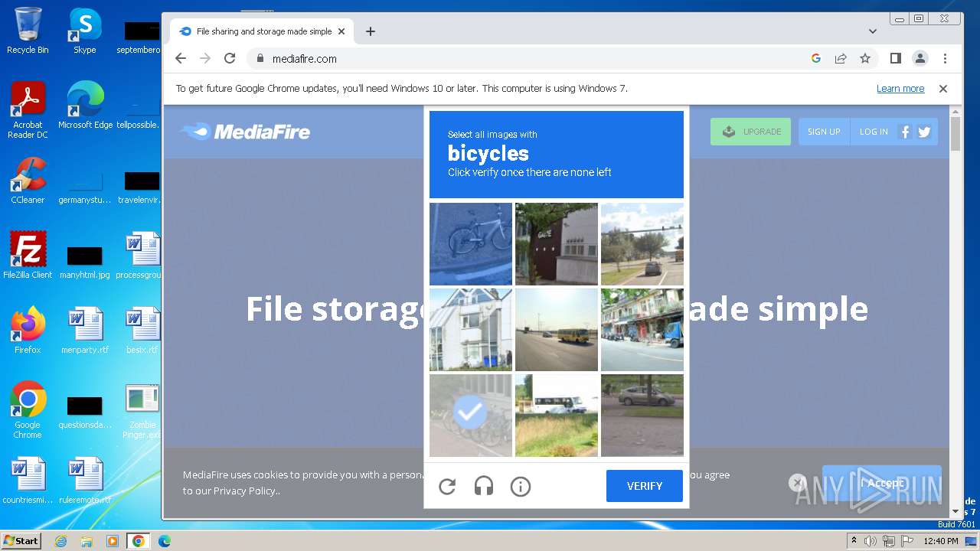Log in with the Facebook icon
The width and height of the screenshot is (980, 551).
[905, 132]
